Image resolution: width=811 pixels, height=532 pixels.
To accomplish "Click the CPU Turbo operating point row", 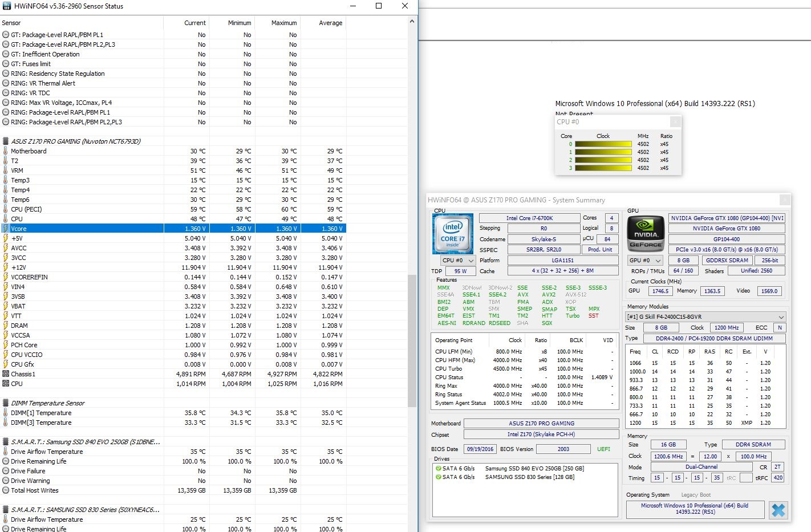I will tap(524, 369).
